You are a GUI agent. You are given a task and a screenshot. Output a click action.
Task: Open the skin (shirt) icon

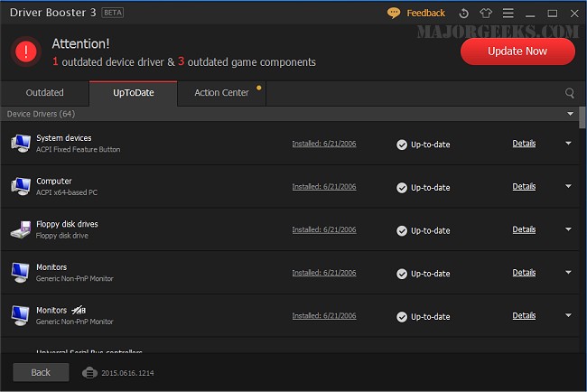486,14
